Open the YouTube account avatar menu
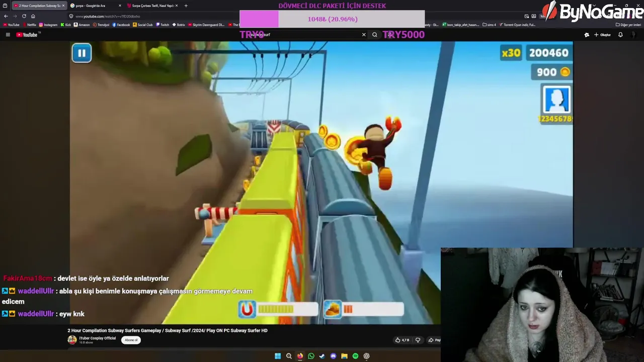Viewport: 644px width, 362px height. [633, 35]
